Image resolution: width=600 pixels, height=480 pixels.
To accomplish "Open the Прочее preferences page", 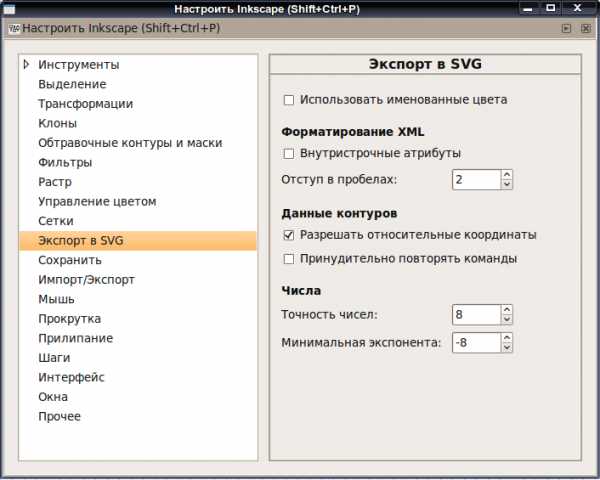I will (x=59, y=416).
